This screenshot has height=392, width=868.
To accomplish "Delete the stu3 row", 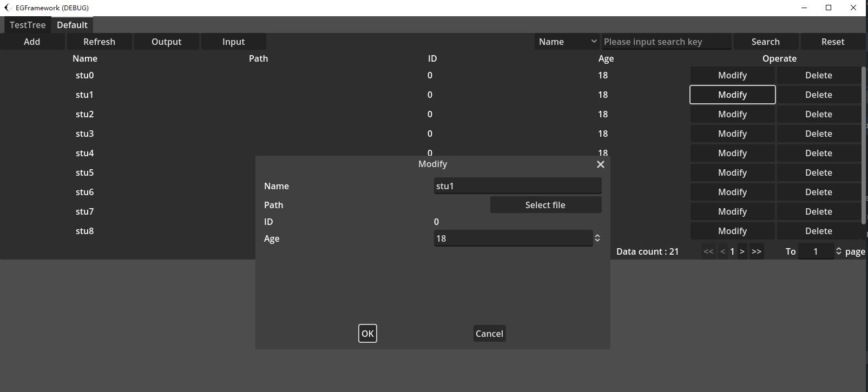I will click(818, 134).
